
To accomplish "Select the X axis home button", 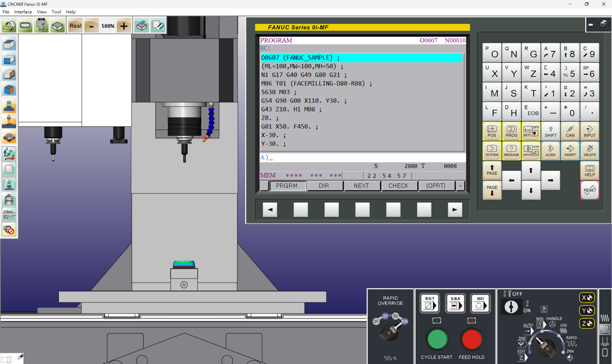I will click(x=587, y=298).
